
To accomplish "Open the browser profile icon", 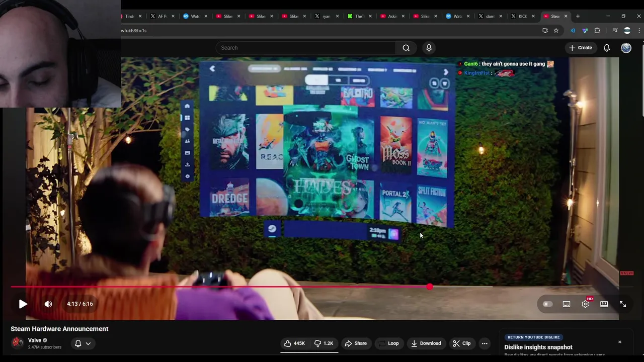I will point(627,31).
